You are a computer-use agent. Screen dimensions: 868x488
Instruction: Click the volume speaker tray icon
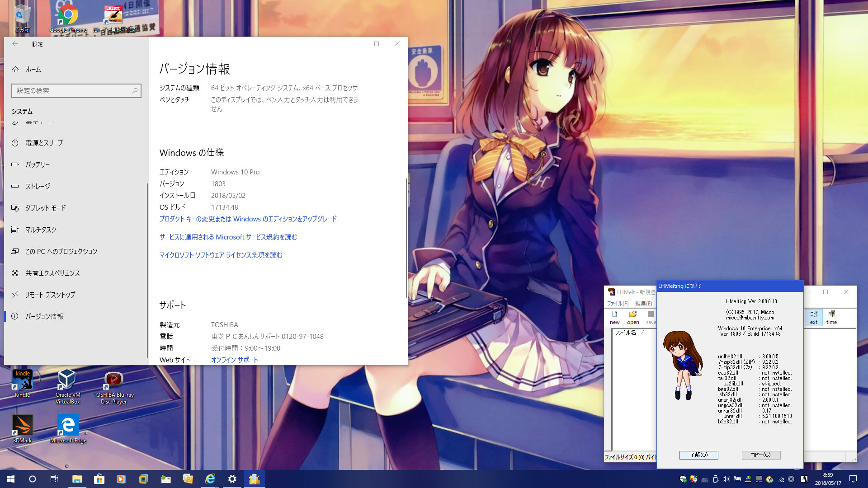click(726, 479)
